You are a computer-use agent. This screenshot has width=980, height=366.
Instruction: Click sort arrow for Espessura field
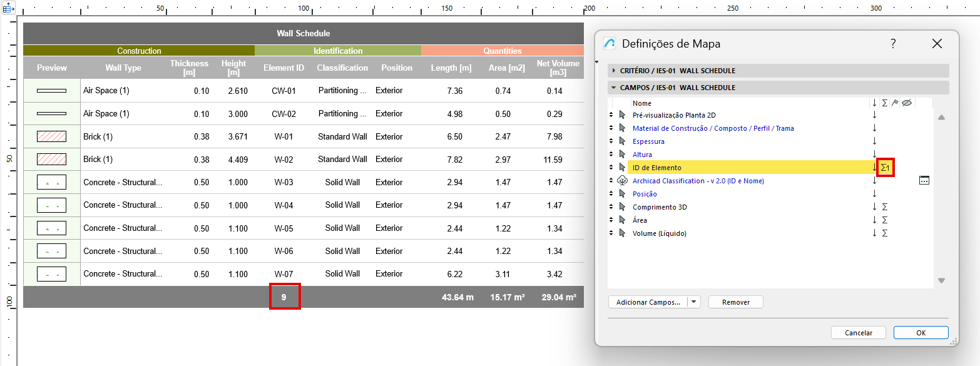(874, 141)
